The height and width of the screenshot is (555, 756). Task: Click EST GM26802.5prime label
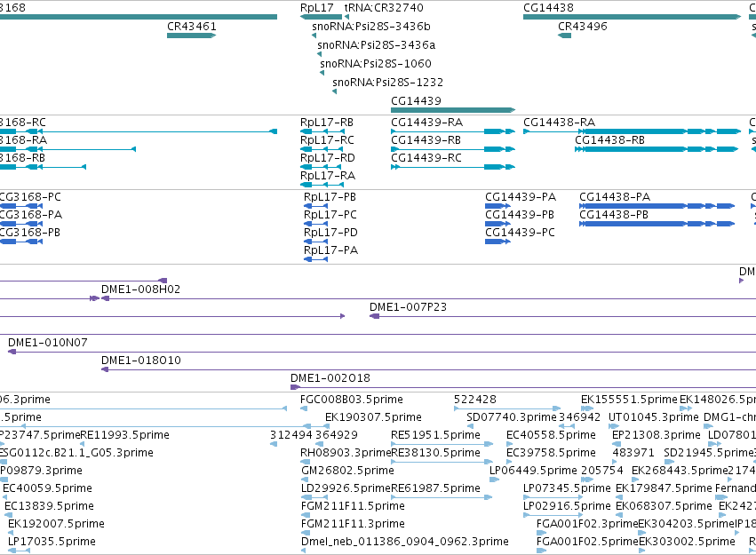click(x=347, y=472)
